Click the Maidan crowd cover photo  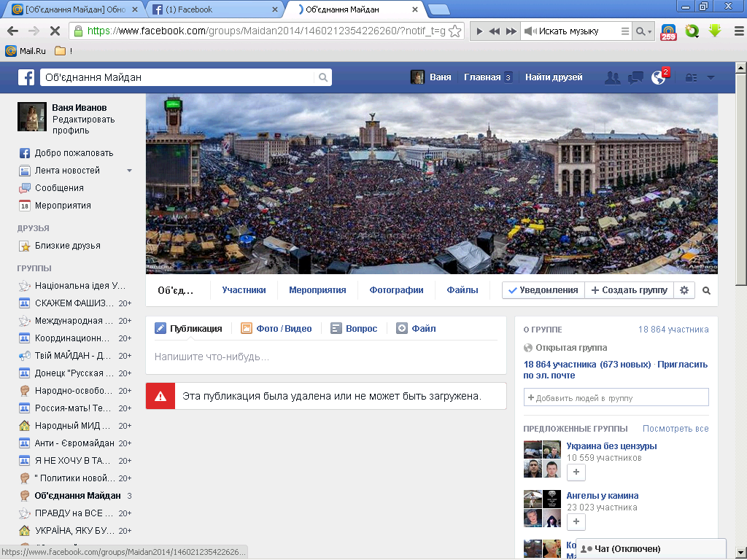pyautogui.click(x=432, y=184)
